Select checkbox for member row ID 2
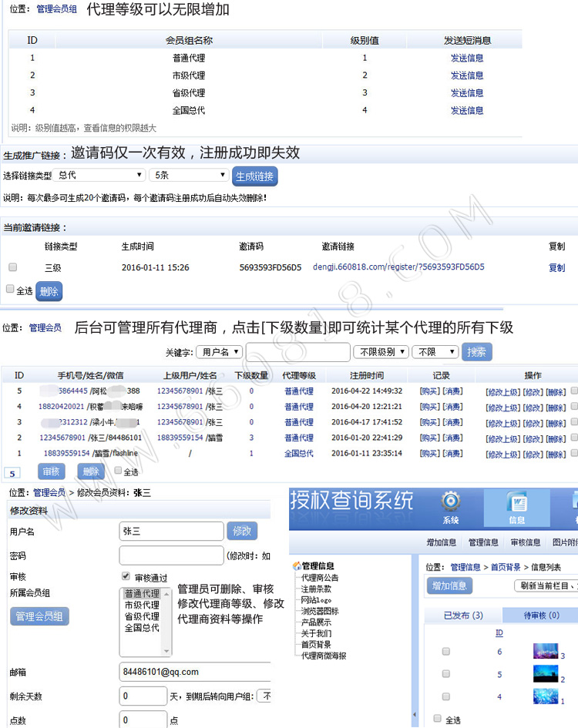Image resolution: width=578 pixels, height=728 pixels. click(574, 438)
